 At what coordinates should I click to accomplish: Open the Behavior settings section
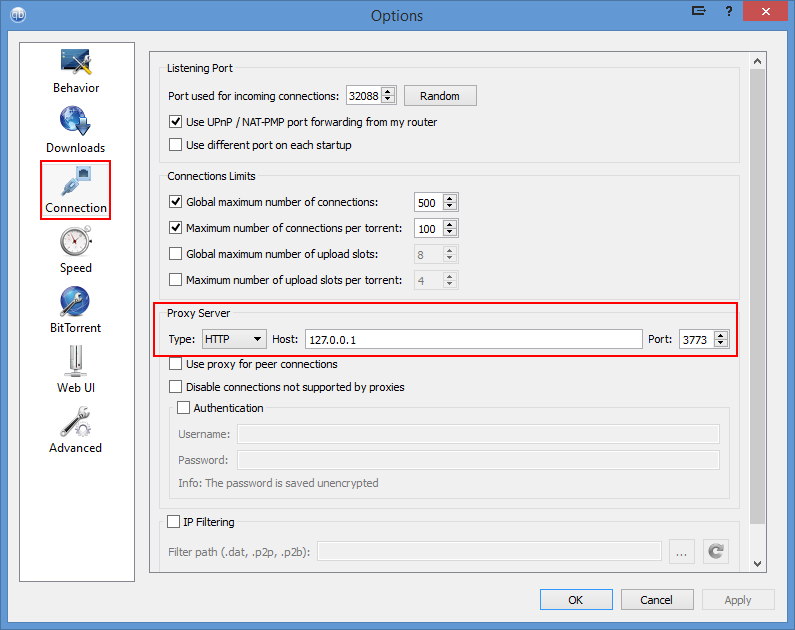click(x=76, y=70)
